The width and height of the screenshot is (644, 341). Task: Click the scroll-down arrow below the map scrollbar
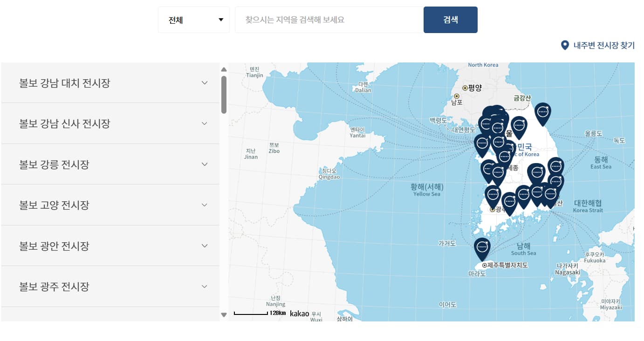pos(224,314)
